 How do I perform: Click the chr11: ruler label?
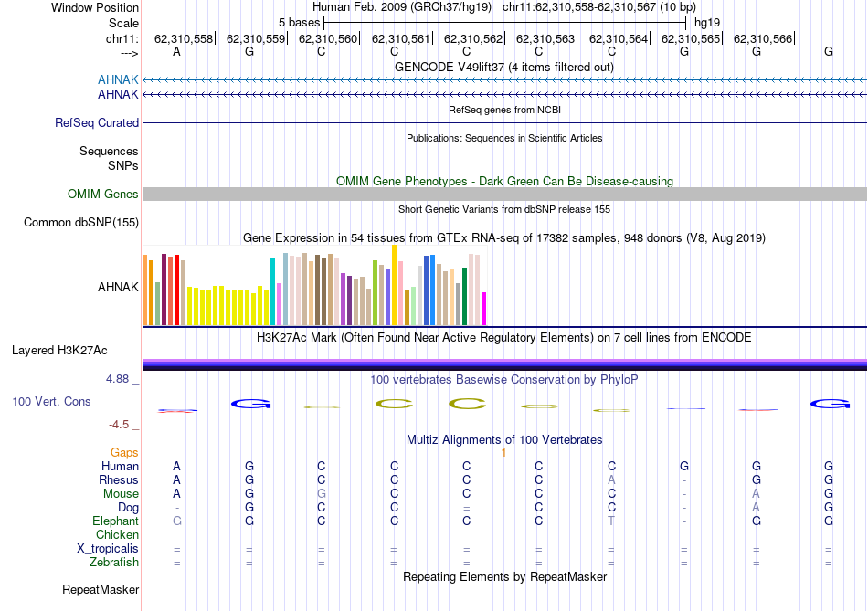pyautogui.click(x=122, y=38)
